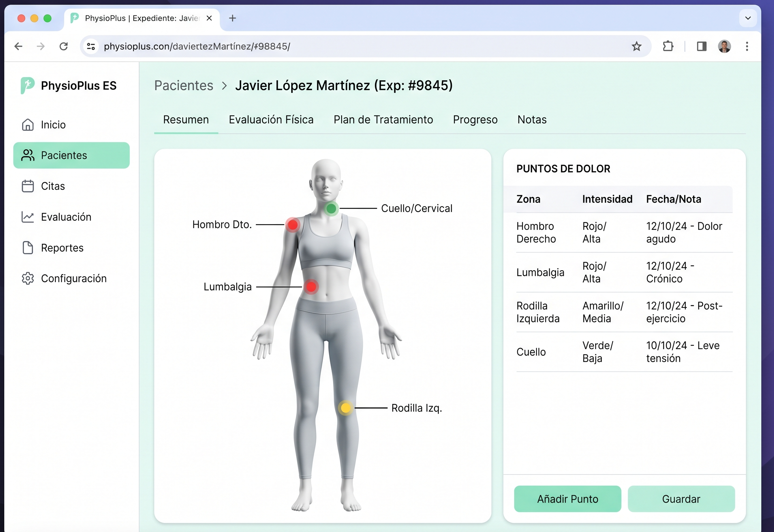Reload the page with the refresh icon
Image resolution: width=774 pixels, height=532 pixels.
[63, 46]
